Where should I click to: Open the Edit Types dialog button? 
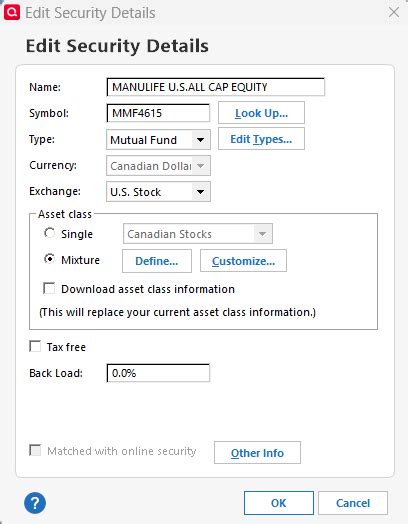click(261, 139)
